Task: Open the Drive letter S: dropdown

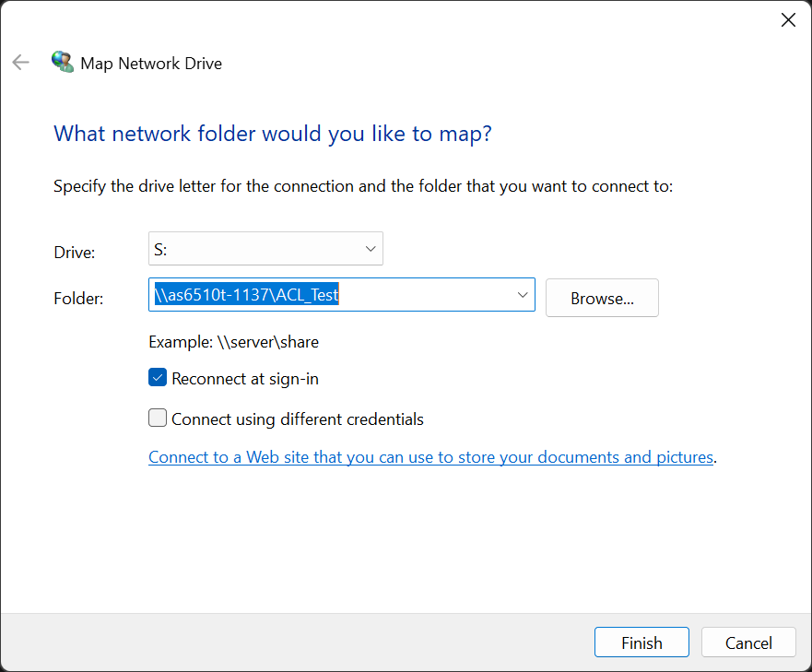Action: (265, 249)
